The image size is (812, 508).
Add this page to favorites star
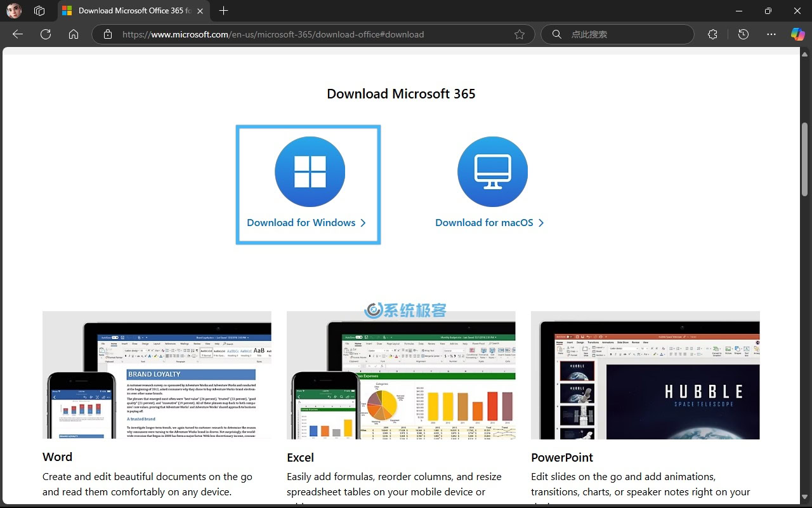click(x=520, y=34)
